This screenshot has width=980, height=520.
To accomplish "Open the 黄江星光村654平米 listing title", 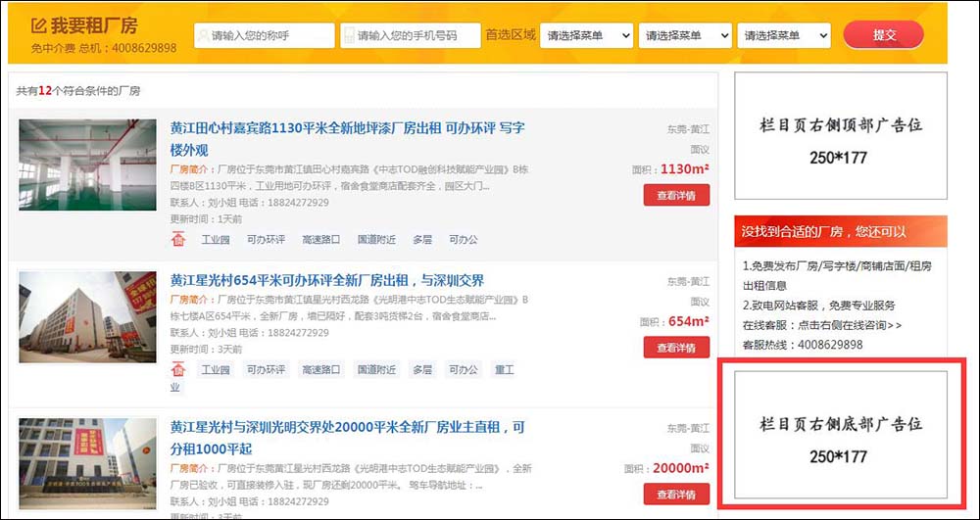I will point(327,280).
